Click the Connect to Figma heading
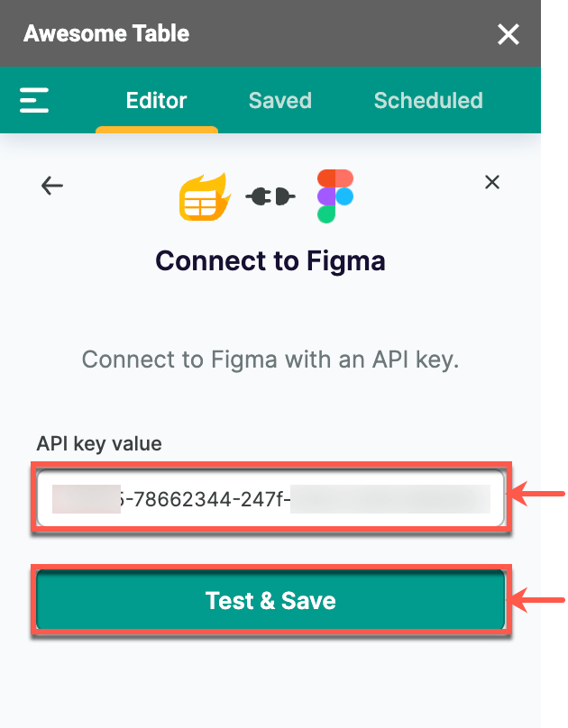The height and width of the screenshot is (728, 568). tap(270, 261)
